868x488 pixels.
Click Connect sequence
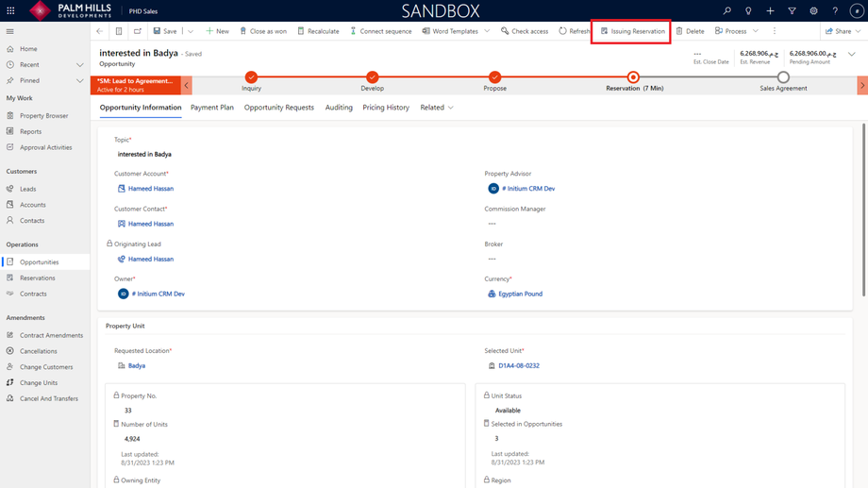(381, 31)
